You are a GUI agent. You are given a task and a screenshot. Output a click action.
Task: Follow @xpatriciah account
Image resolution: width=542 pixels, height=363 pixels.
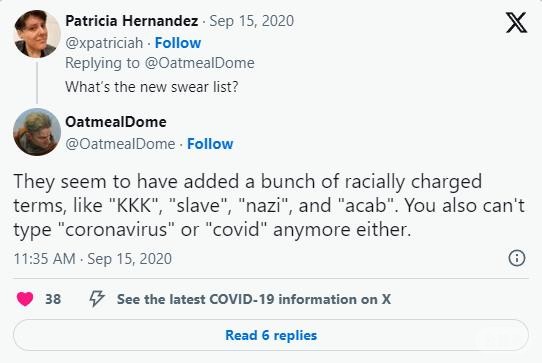point(178,43)
